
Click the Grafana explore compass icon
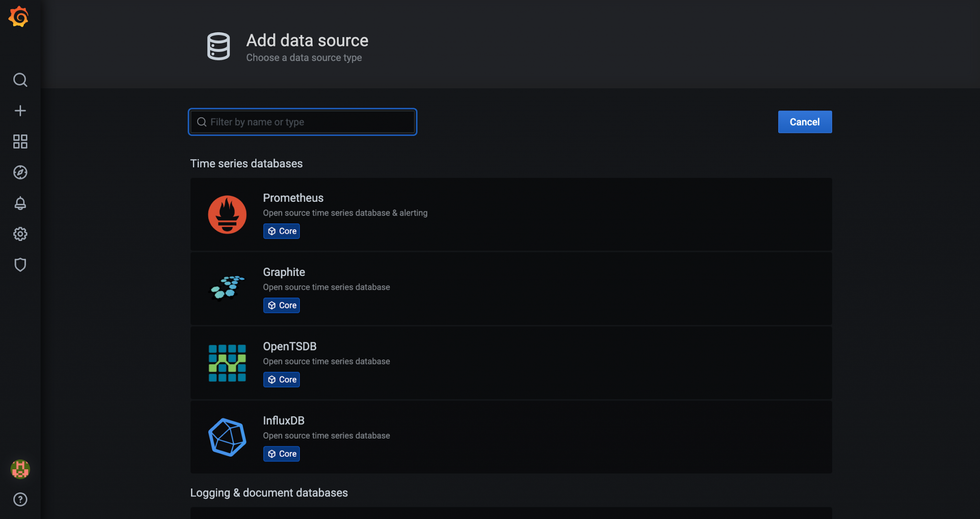[x=20, y=172]
